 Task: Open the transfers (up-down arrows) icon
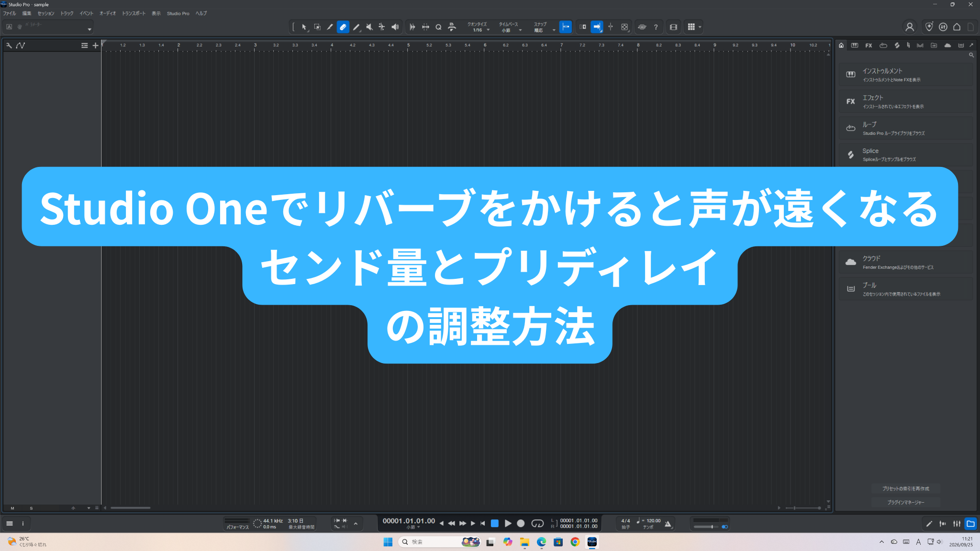point(943,27)
